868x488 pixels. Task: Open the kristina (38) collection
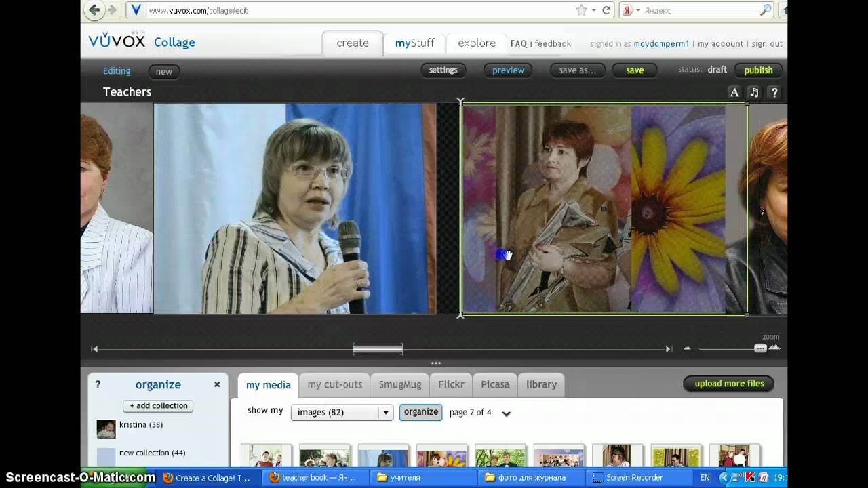pos(141,425)
